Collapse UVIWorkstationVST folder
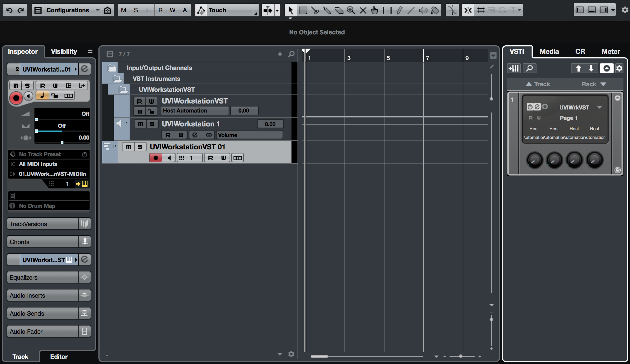This screenshot has width=630, height=364. (x=123, y=90)
